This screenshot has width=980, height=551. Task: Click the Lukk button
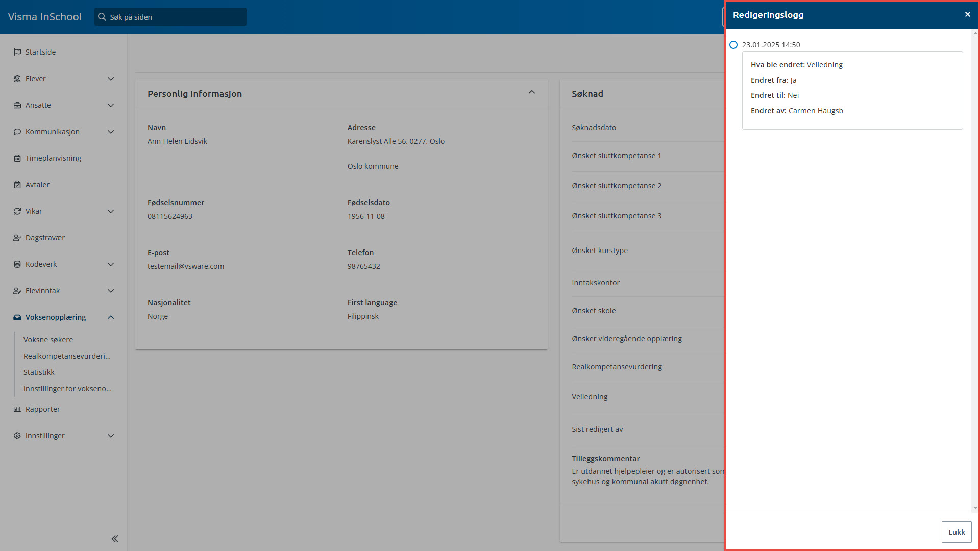(x=956, y=532)
